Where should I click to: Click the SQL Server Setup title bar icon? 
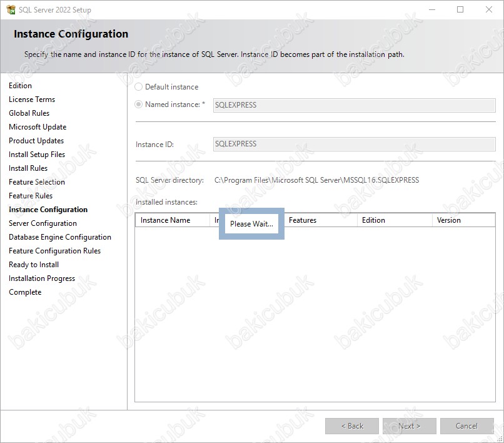[11, 9]
